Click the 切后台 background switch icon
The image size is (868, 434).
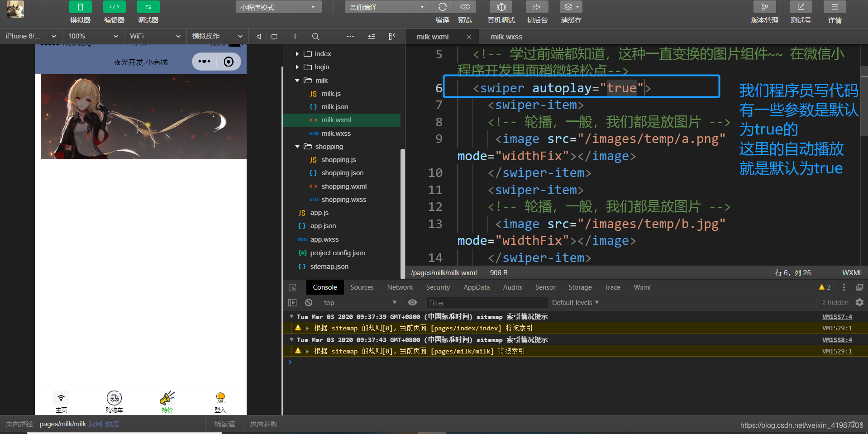(x=537, y=7)
